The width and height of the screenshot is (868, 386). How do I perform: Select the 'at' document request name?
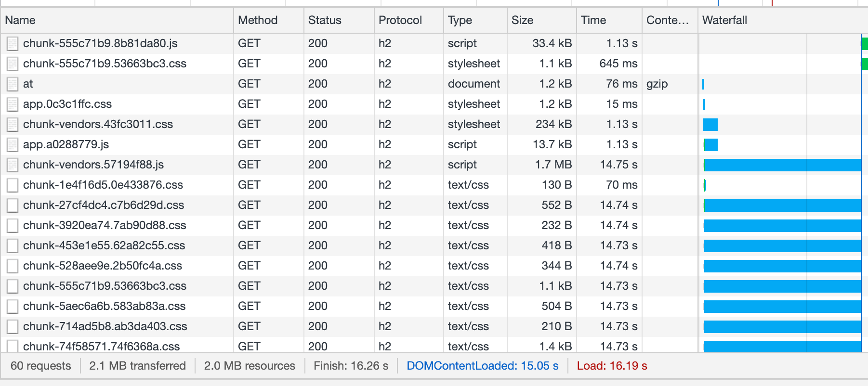pyautogui.click(x=28, y=84)
